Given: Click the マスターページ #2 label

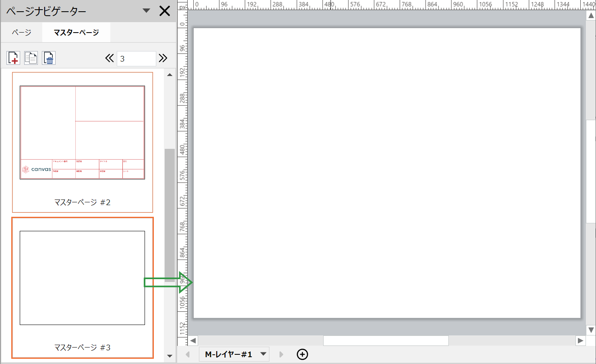Looking at the screenshot, I should click(82, 202).
